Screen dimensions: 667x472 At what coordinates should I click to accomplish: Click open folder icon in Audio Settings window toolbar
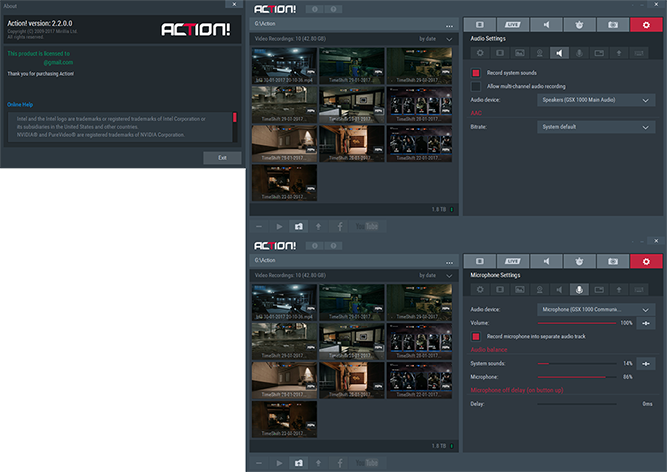(299, 227)
